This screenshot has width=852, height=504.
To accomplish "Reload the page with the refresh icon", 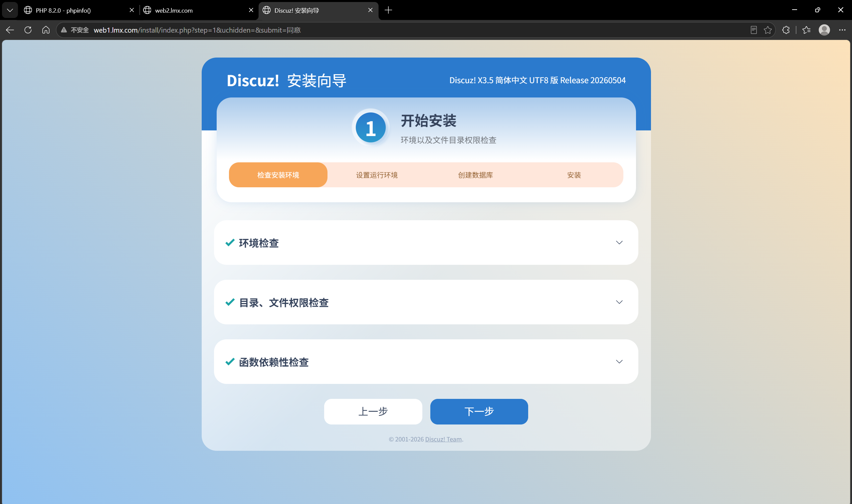I will tap(28, 30).
